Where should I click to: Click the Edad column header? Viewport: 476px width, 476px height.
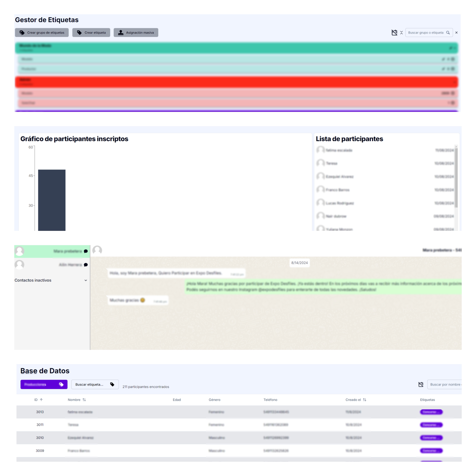(x=177, y=400)
